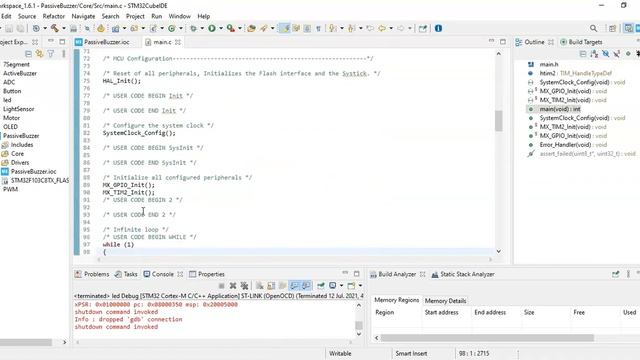
Task: Toggle Show Whitespace Characters pilcrow icon
Action: [x=318, y=28]
